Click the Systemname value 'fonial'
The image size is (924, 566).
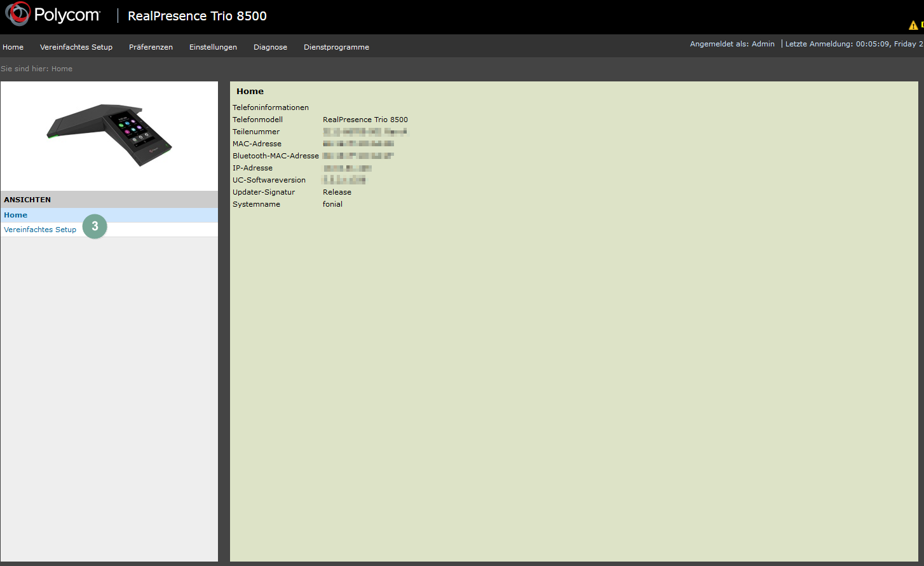pos(332,204)
